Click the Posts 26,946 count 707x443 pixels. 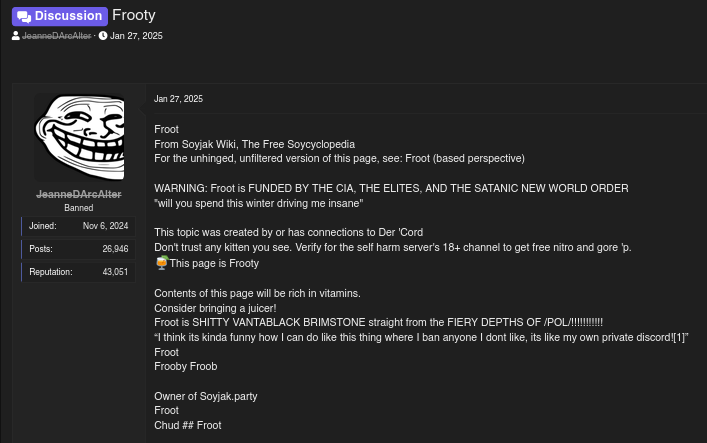(x=115, y=249)
